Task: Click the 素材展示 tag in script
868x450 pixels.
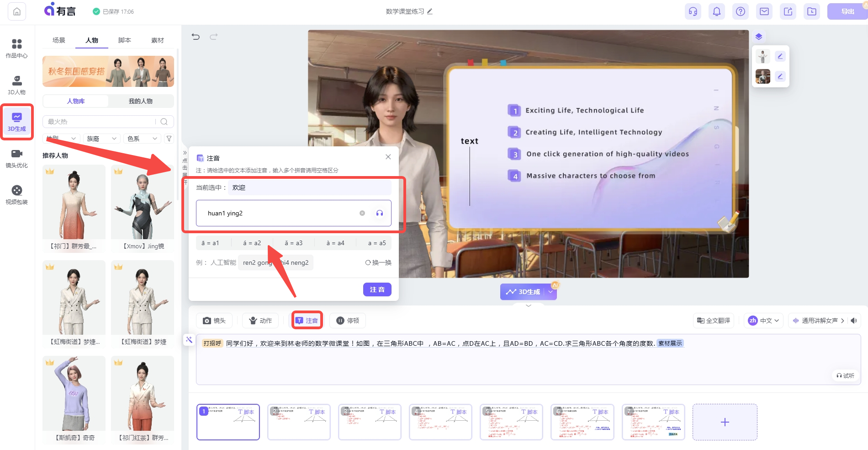Action: [670, 343]
